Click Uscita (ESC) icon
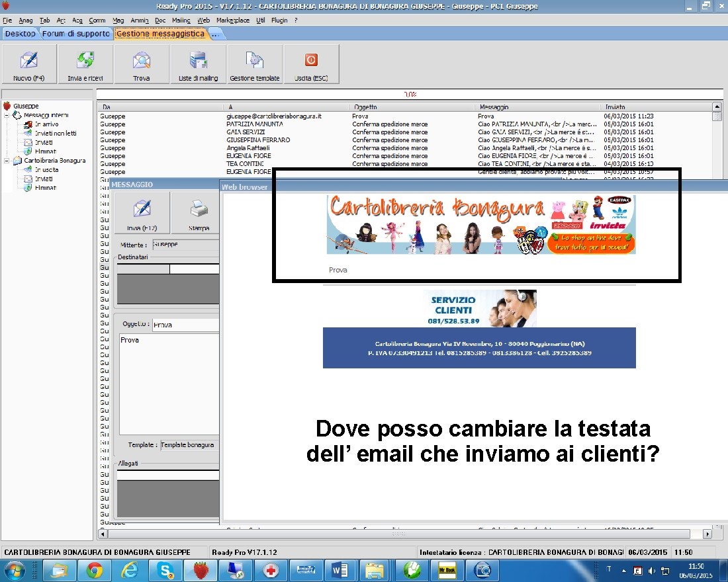 [x=311, y=64]
